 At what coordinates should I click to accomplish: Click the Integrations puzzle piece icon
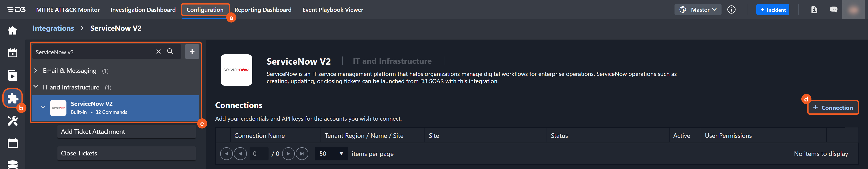point(12,98)
